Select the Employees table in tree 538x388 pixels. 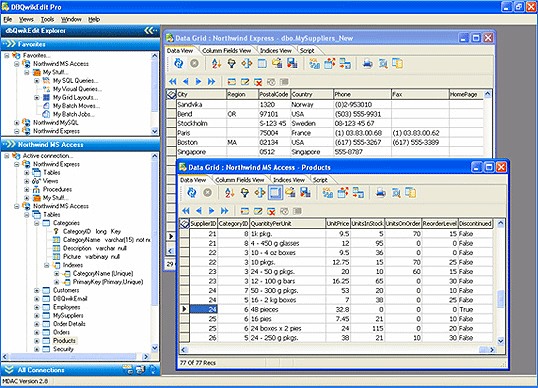point(67,307)
